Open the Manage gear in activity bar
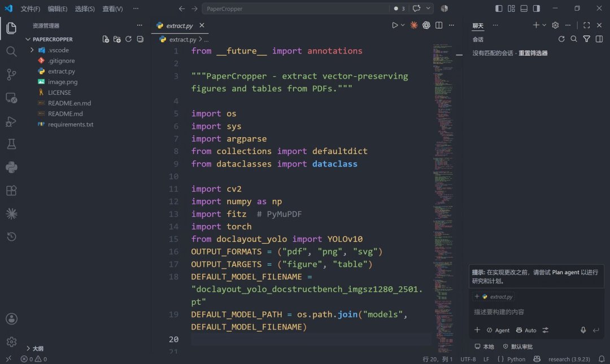Screen dimensions: 610x364 point(11,342)
